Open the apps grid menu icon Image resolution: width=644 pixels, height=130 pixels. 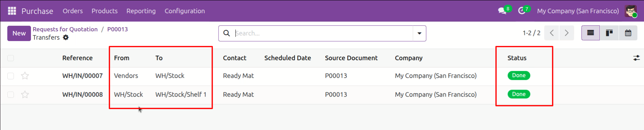coord(12,11)
